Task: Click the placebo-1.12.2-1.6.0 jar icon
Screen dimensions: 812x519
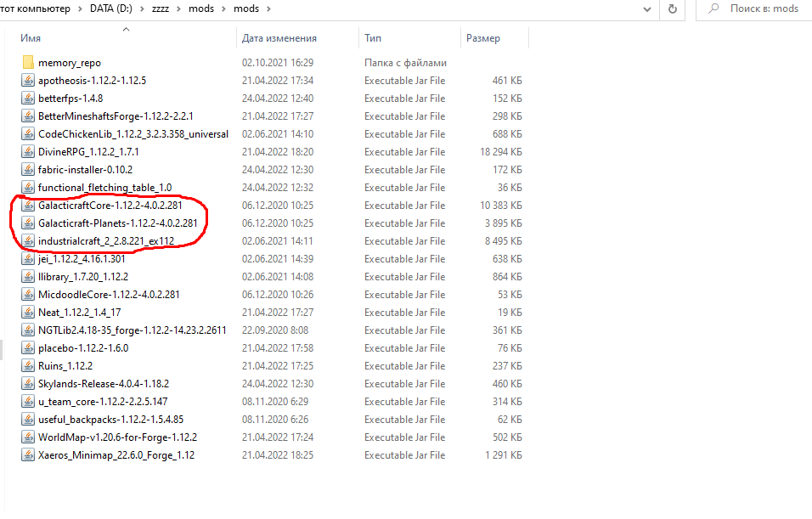Action: (x=28, y=348)
